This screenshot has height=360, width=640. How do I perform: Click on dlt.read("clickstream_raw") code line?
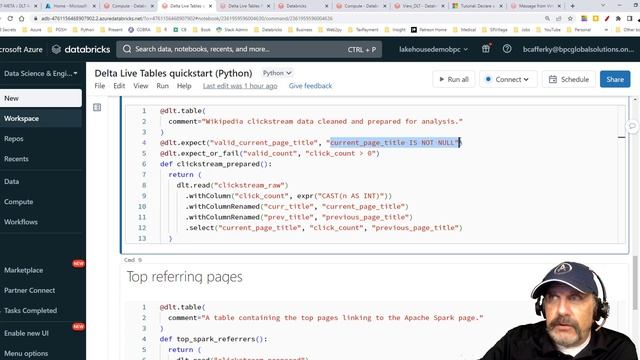[x=232, y=185]
